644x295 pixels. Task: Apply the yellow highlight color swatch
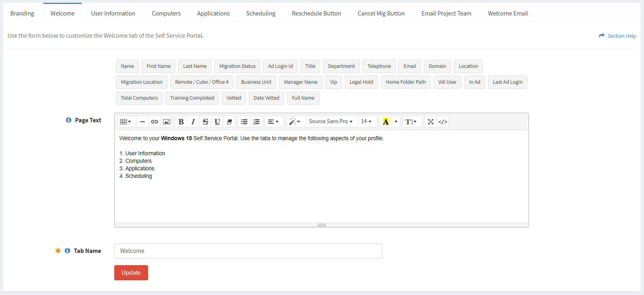386,121
